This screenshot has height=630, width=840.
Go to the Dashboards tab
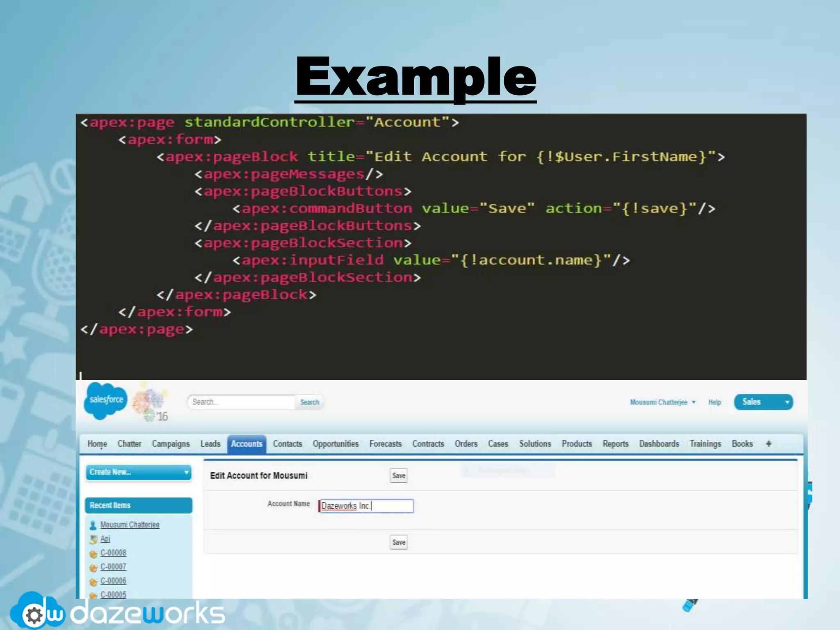coord(659,444)
